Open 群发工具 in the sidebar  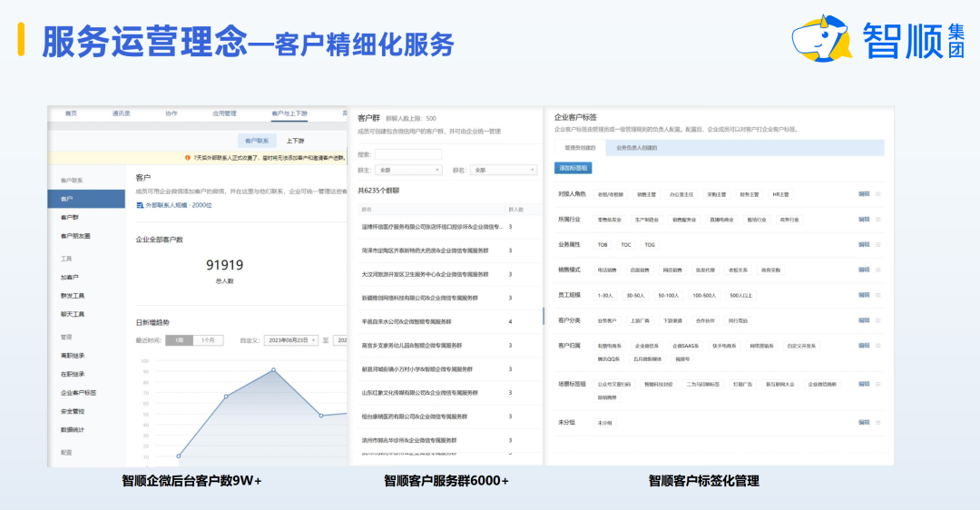pos(73,296)
